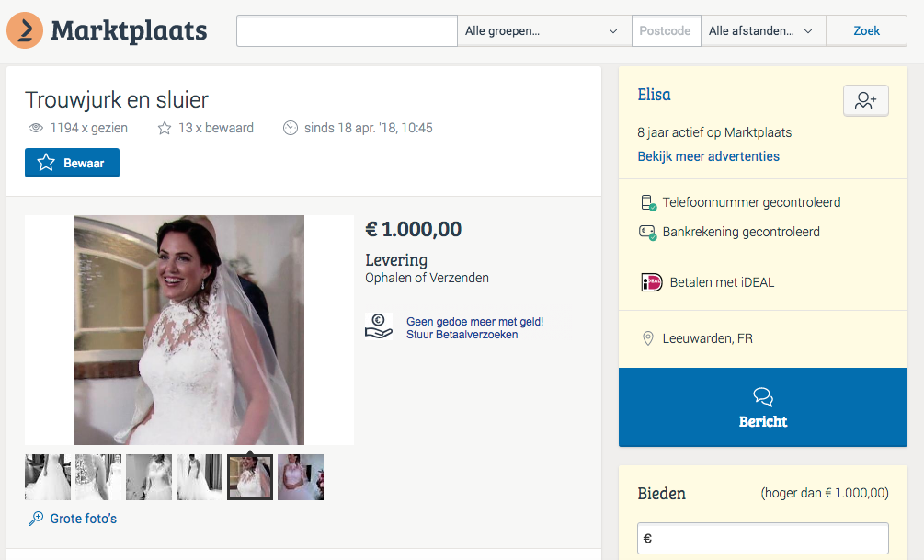Click the Ophalen of Verzenden text

(x=427, y=278)
